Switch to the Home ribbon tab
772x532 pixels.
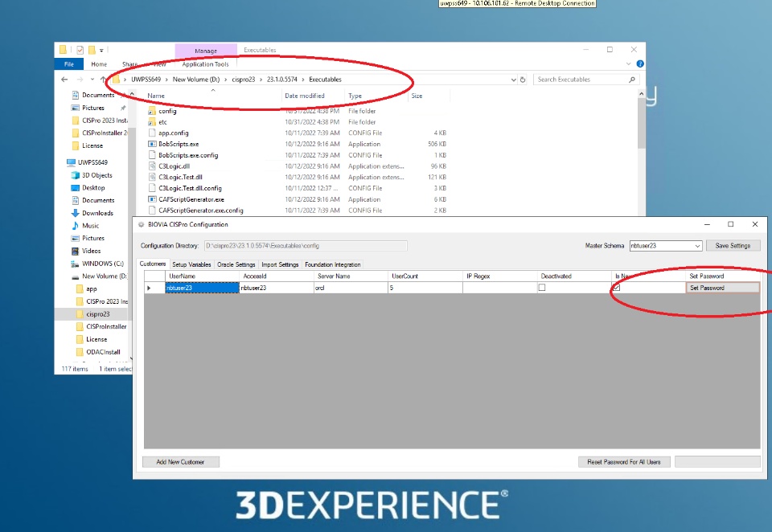click(99, 64)
